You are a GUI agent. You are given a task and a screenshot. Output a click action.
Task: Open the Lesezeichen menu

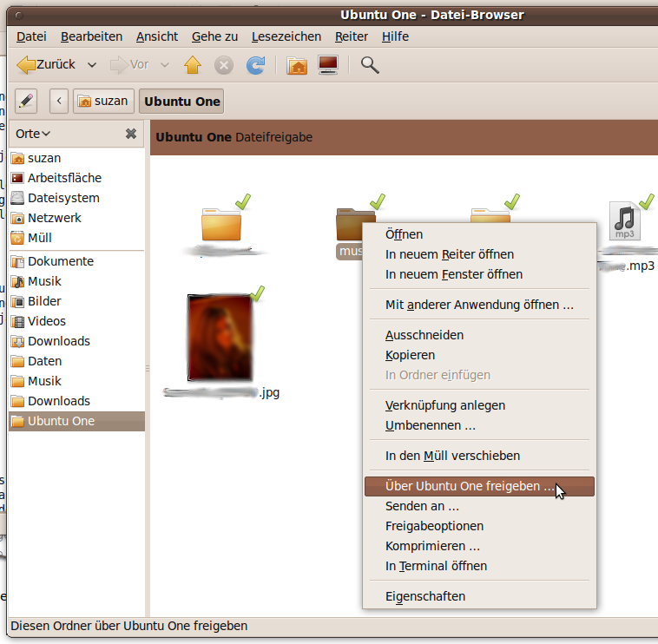pos(286,36)
